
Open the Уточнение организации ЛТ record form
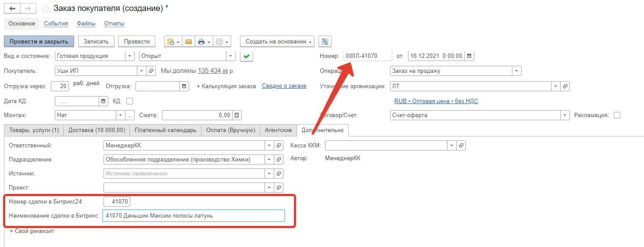(x=565, y=86)
